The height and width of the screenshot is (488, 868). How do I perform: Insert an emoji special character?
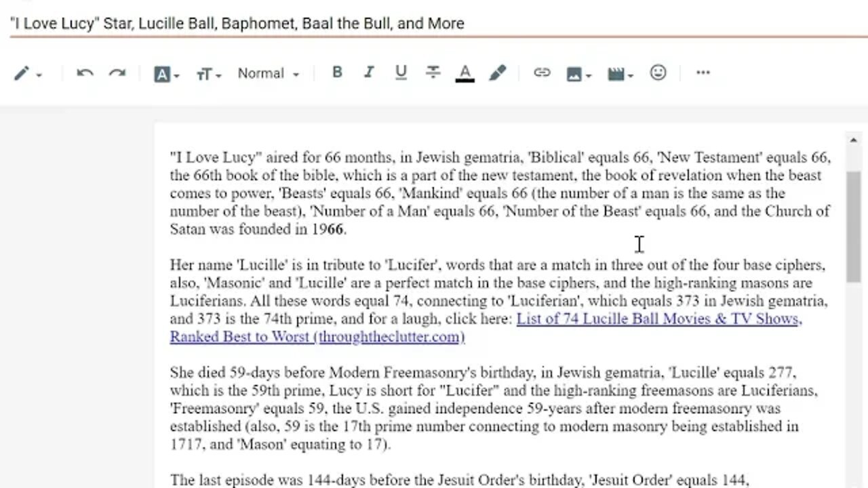658,73
